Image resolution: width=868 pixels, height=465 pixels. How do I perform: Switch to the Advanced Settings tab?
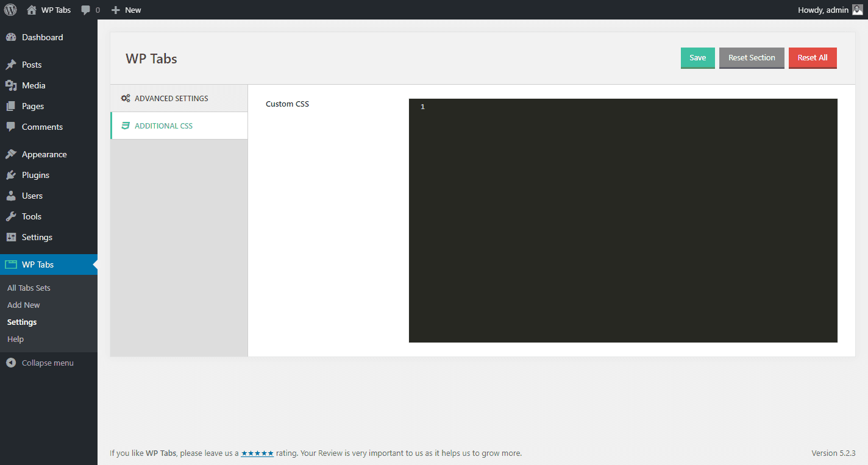point(179,98)
